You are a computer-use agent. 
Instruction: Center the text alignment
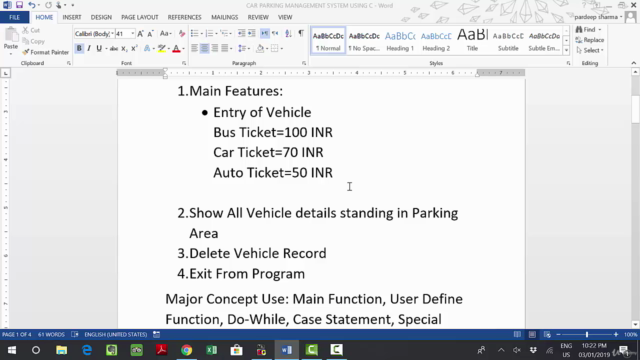point(204,49)
